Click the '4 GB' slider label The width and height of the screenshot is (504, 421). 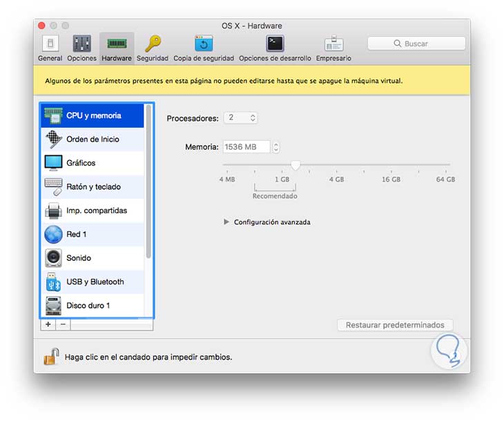click(336, 179)
